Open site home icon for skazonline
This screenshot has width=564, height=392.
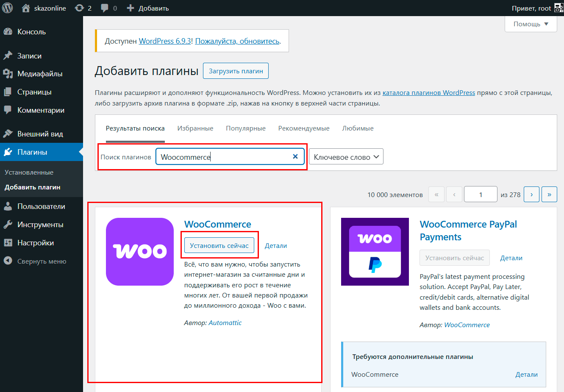pos(26,8)
